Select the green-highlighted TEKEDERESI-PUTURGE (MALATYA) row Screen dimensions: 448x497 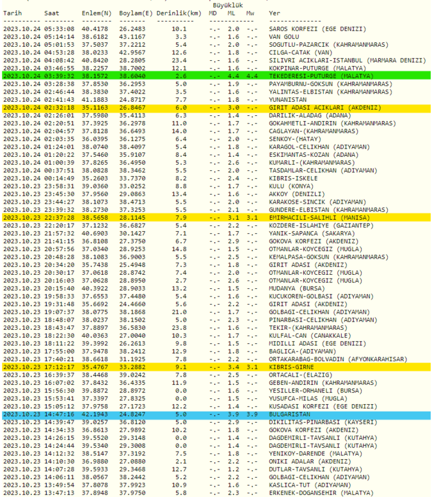pyautogui.click(x=224, y=76)
